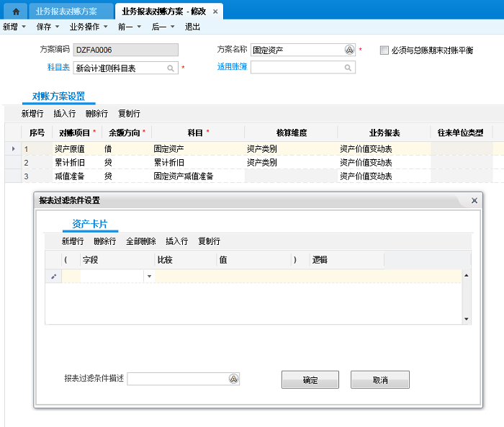This screenshot has height=427, width=504.
Task: Click the multilingual icon beside 方案名称 field
Action: (x=349, y=50)
